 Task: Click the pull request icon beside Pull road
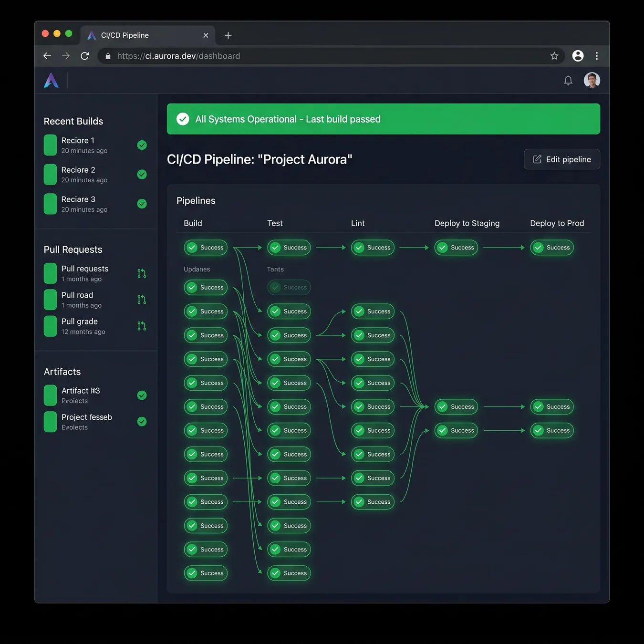(x=142, y=300)
